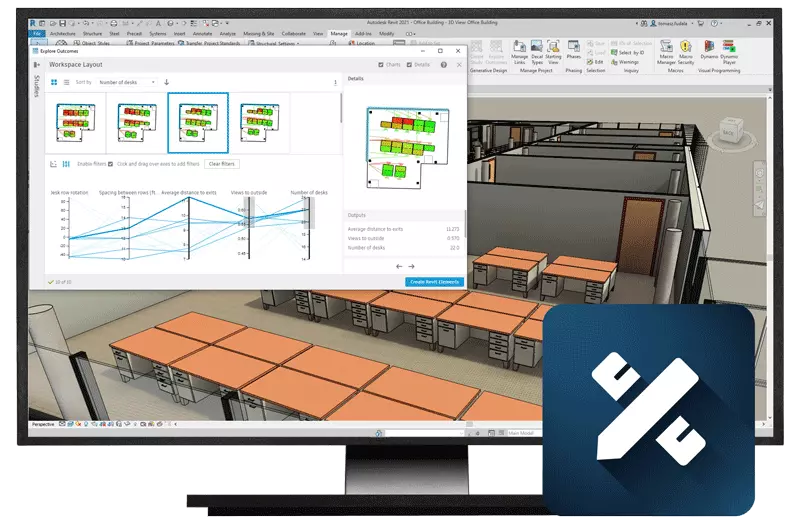Click the Print icon in quick access toolbar
Screen dimensions: 800x530
pyautogui.click(x=113, y=23)
